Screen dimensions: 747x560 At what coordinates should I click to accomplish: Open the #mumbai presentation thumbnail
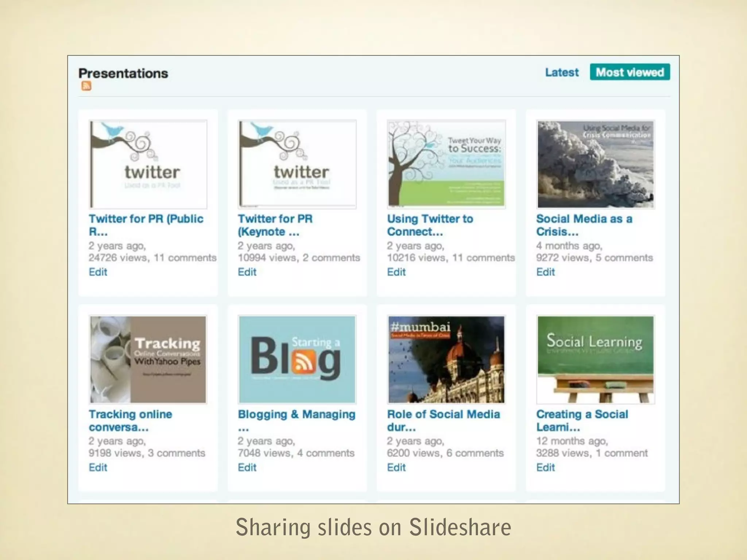click(446, 359)
